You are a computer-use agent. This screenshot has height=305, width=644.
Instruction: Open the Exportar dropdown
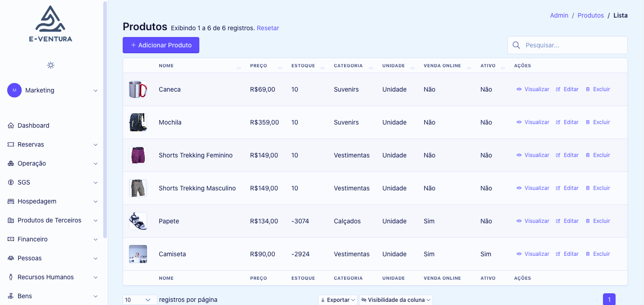click(x=337, y=300)
